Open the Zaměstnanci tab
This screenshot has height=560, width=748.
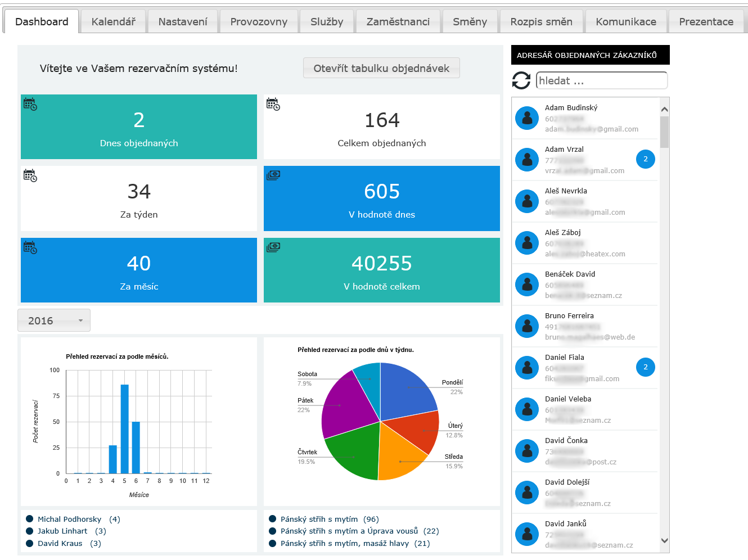coord(398,21)
